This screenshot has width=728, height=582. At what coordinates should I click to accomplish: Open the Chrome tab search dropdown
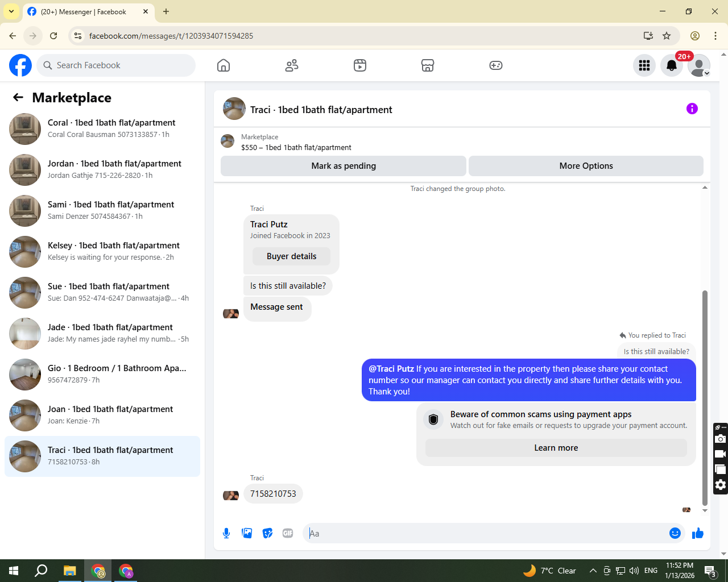pyautogui.click(x=11, y=11)
